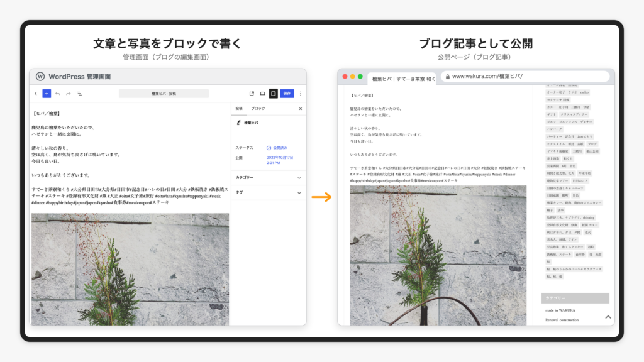Click the red close dot of browser
This screenshot has width=644, height=362.
345,76
